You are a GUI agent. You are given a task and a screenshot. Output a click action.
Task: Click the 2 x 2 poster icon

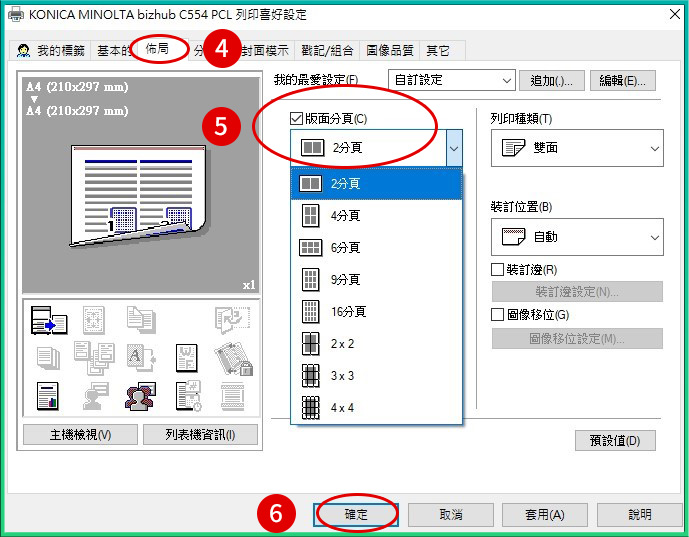click(x=310, y=344)
